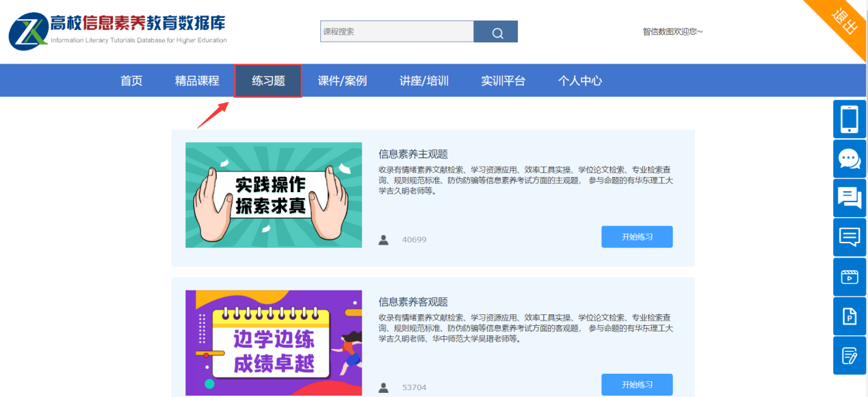The image size is (868, 397).
Task: Click user icon beside 40699
Action: [x=384, y=239]
